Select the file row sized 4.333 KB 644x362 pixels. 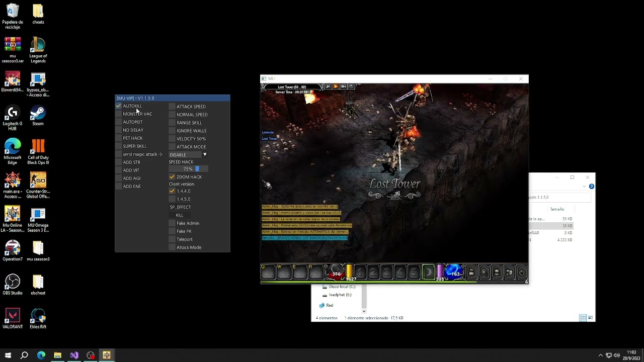point(551,240)
